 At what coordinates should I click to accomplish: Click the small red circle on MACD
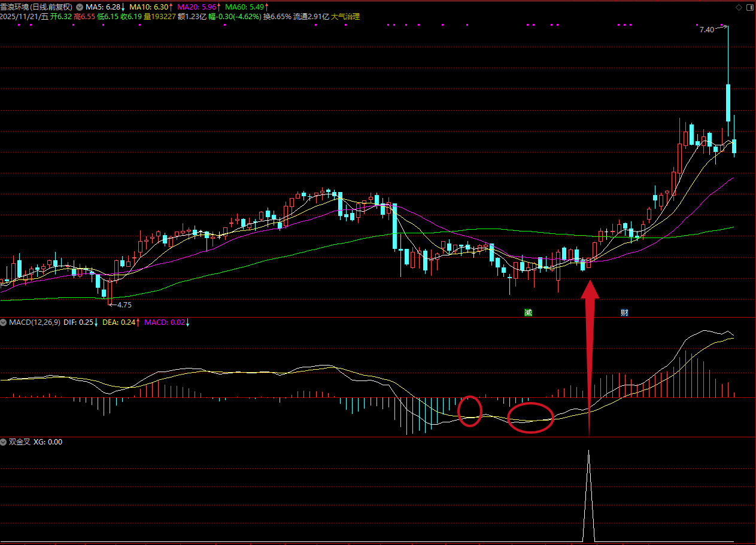pos(470,411)
